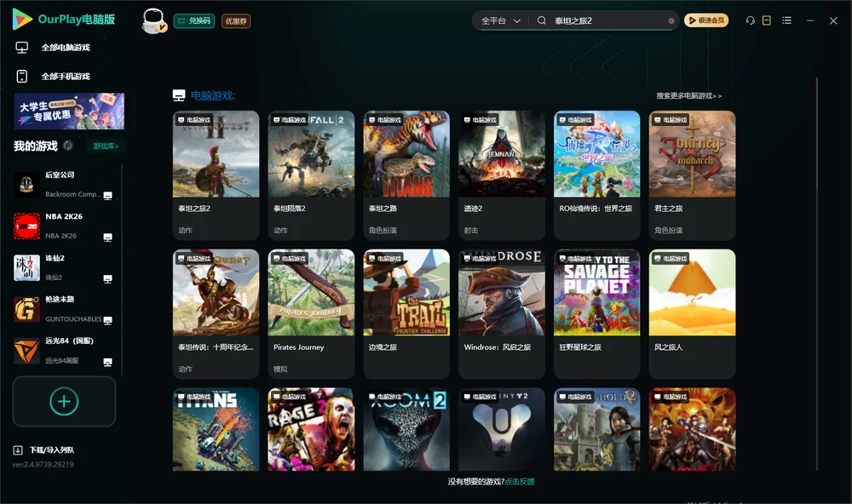The height and width of the screenshot is (504, 852).
Task: Open the 风之旅人 game card
Action: [x=692, y=313]
